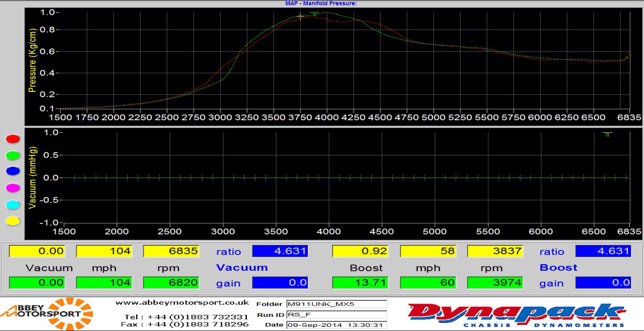
Task: Click the red run color oval
Action: pos(13,139)
